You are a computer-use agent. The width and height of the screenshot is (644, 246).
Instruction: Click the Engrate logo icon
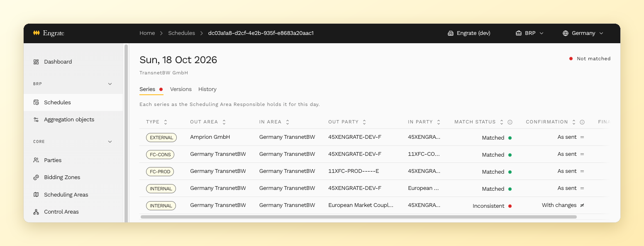click(37, 33)
